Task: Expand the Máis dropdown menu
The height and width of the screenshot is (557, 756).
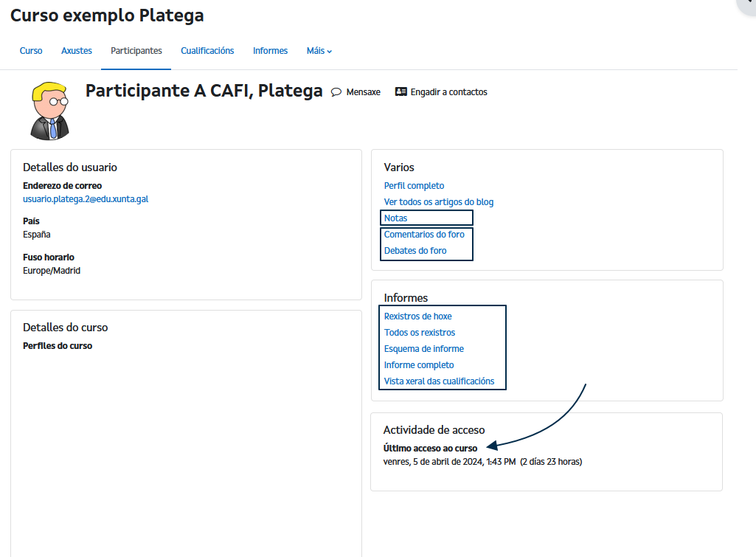Action: pyautogui.click(x=319, y=51)
